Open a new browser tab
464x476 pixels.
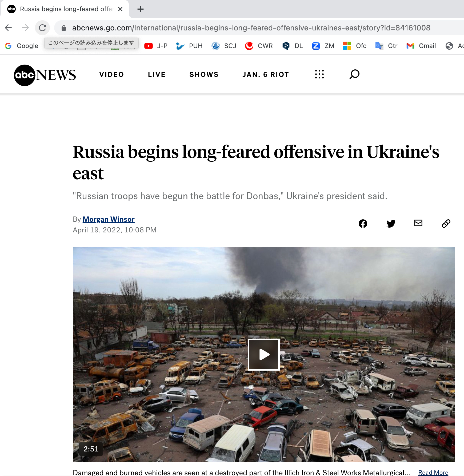click(x=141, y=9)
